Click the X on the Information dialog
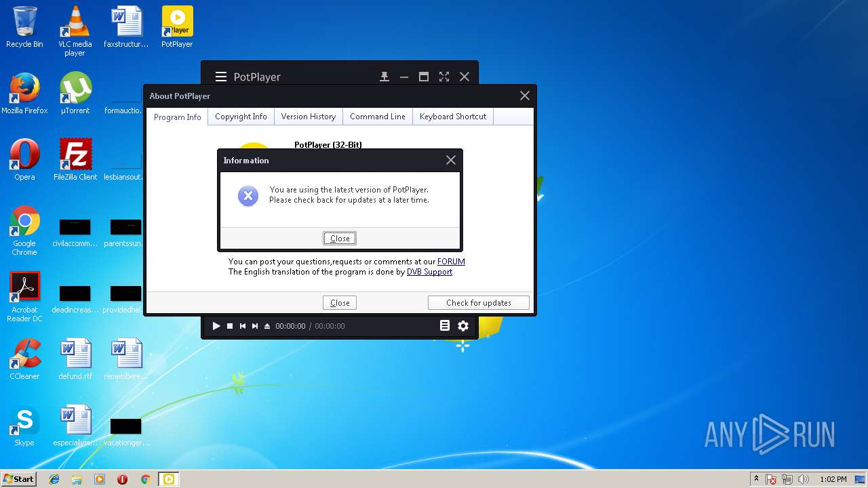This screenshot has width=868, height=488. [451, 160]
